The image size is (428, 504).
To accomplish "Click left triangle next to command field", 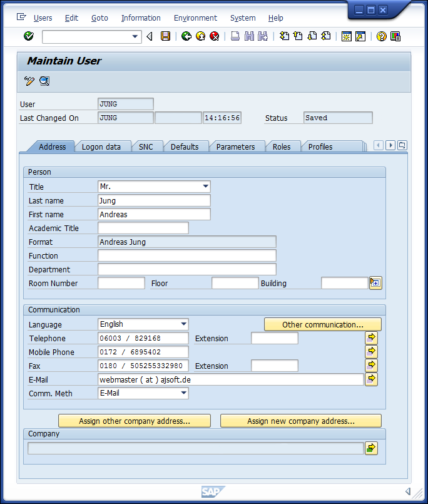I will click(x=150, y=36).
